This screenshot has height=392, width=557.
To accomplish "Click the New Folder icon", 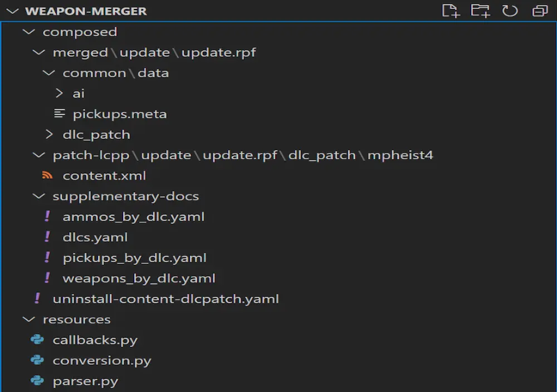I will 480,11.
